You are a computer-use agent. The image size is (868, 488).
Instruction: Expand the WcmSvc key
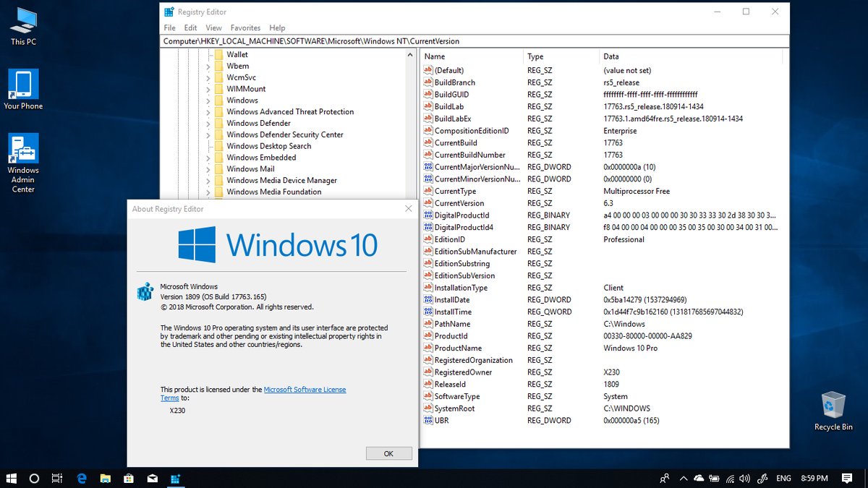tap(208, 77)
